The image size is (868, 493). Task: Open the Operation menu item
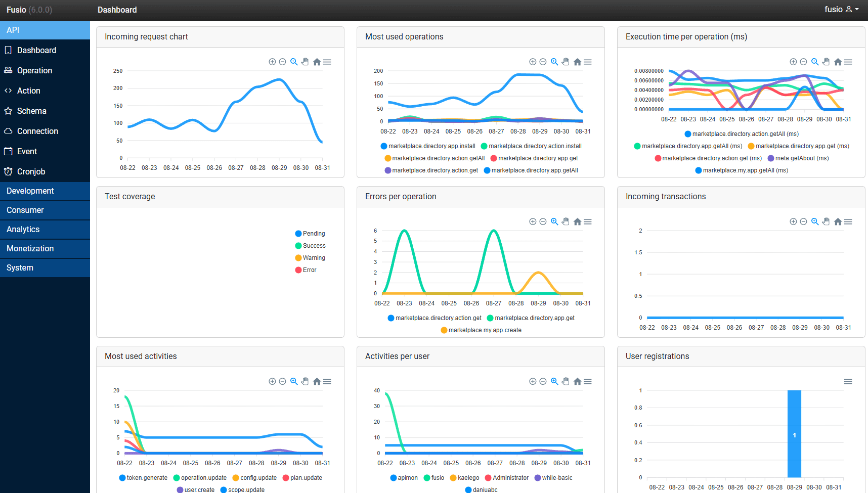(34, 71)
